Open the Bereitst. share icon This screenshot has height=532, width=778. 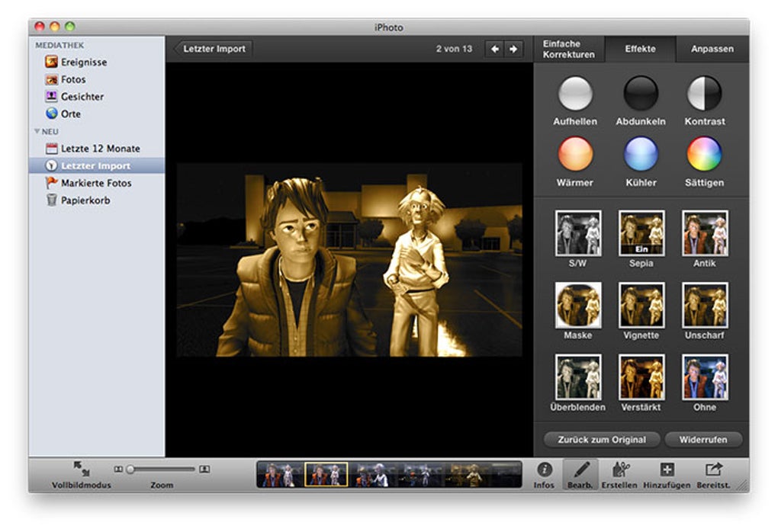(713, 470)
